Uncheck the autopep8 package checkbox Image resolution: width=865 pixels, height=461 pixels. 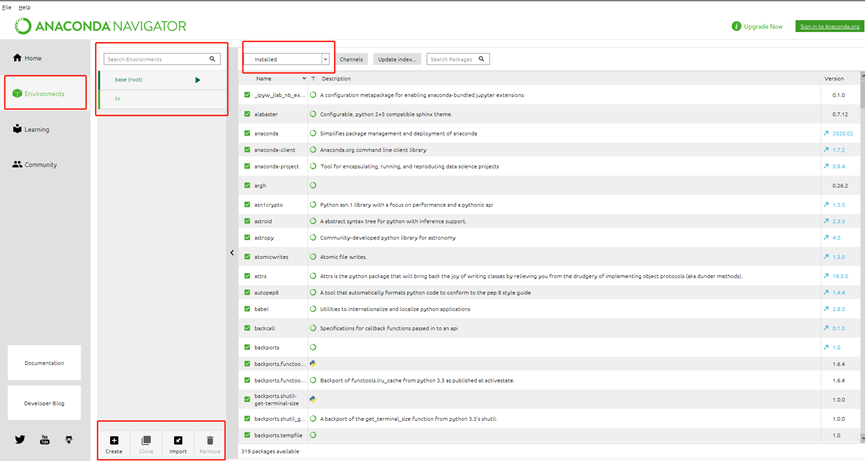point(247,292)
